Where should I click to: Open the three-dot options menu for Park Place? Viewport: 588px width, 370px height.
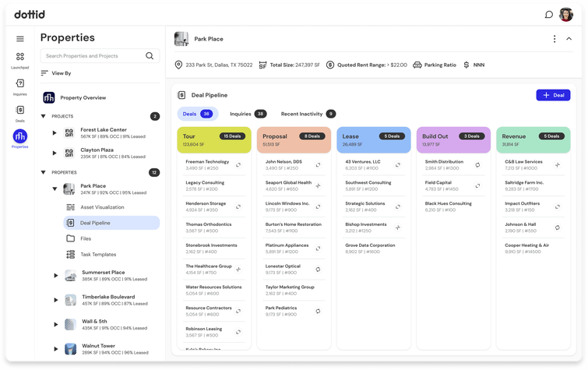[555, 39]
